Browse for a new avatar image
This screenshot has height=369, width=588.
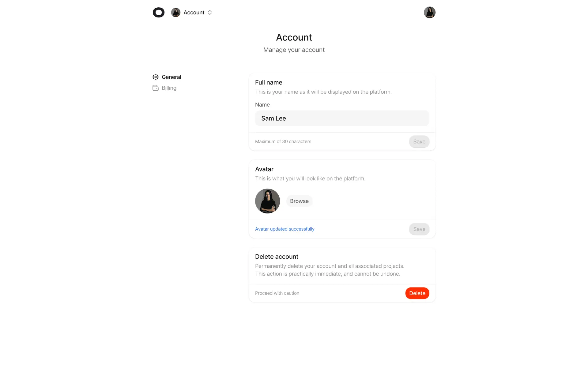click(299, 201)
